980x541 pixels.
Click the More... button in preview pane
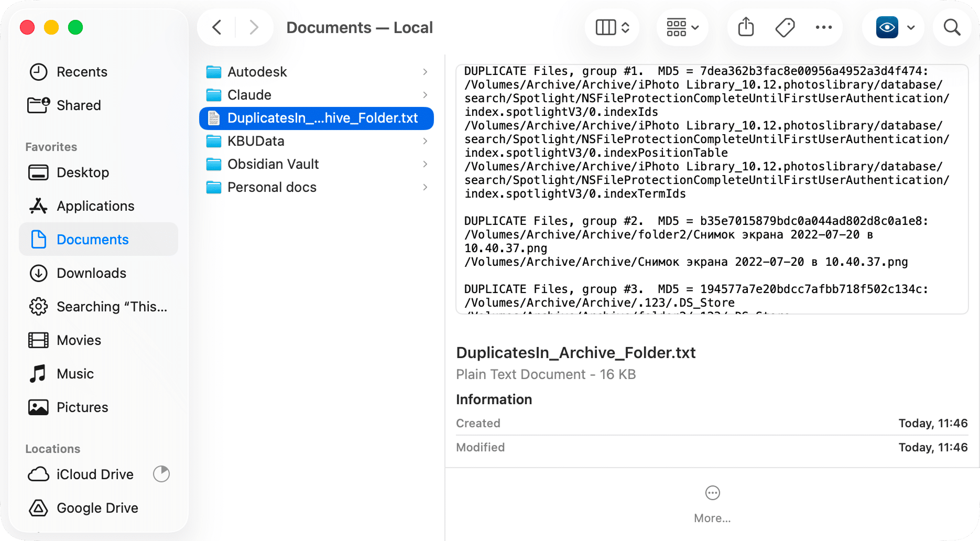click(712, 504)
